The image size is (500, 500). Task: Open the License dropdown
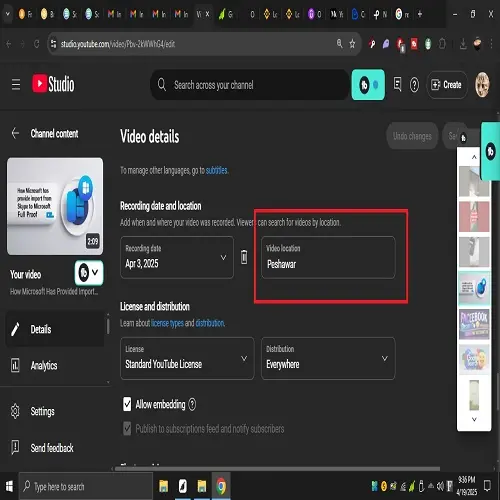(187, 358)
